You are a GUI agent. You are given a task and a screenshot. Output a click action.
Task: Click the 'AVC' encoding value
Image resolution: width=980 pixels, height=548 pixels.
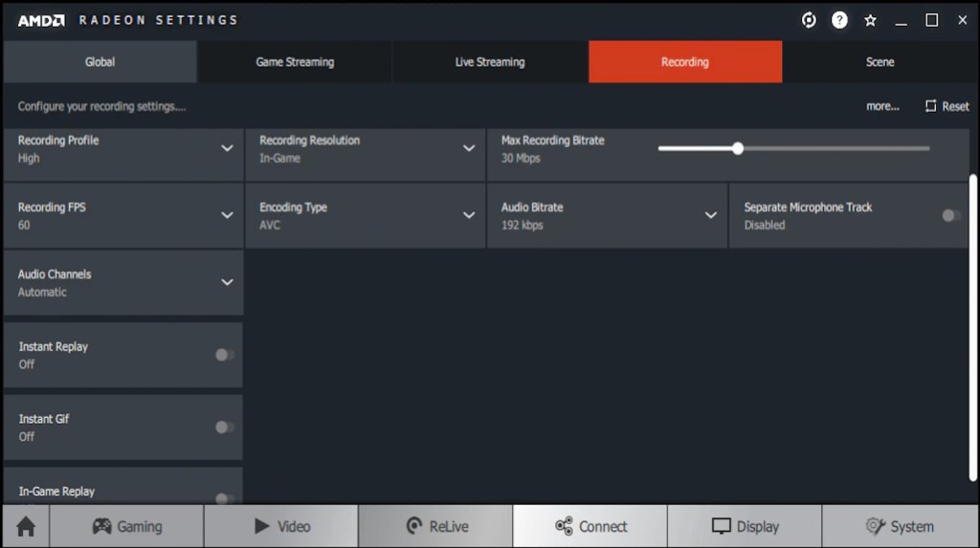270,225
